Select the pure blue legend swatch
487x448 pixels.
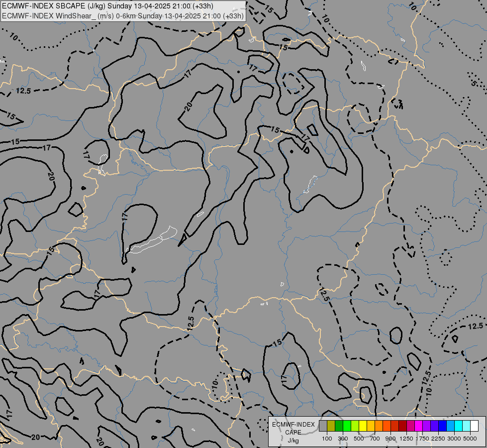tap(443, 426)
